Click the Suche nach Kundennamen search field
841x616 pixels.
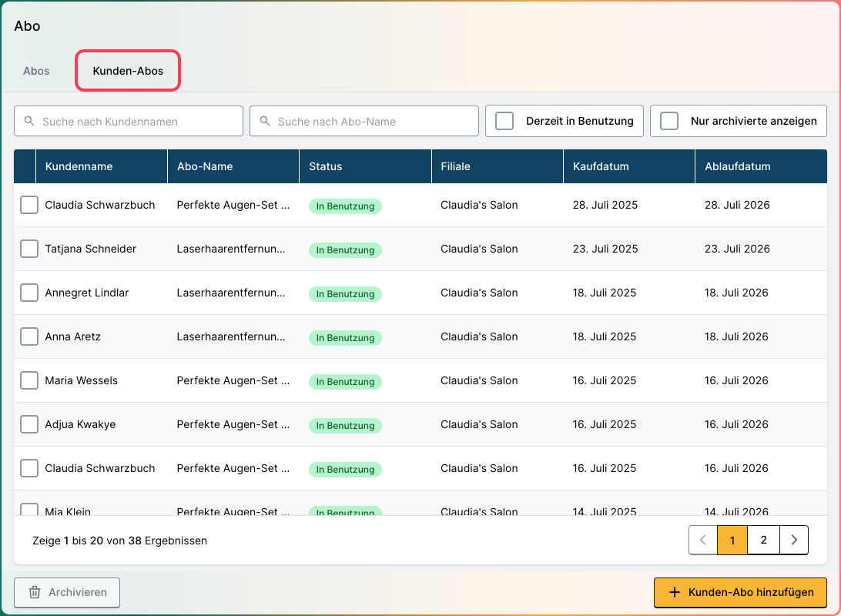coord(129,121)
